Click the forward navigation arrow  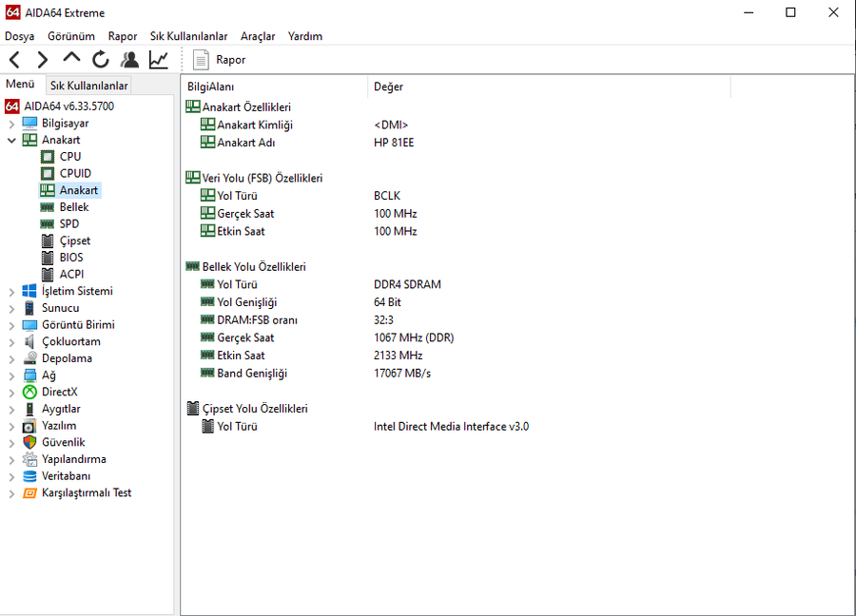(43, 60)
